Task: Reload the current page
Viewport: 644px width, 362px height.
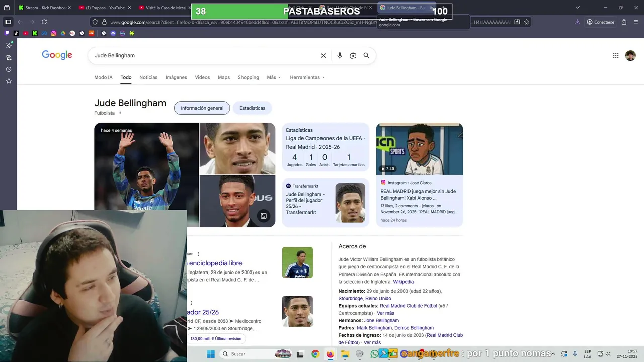Action: 44,22
